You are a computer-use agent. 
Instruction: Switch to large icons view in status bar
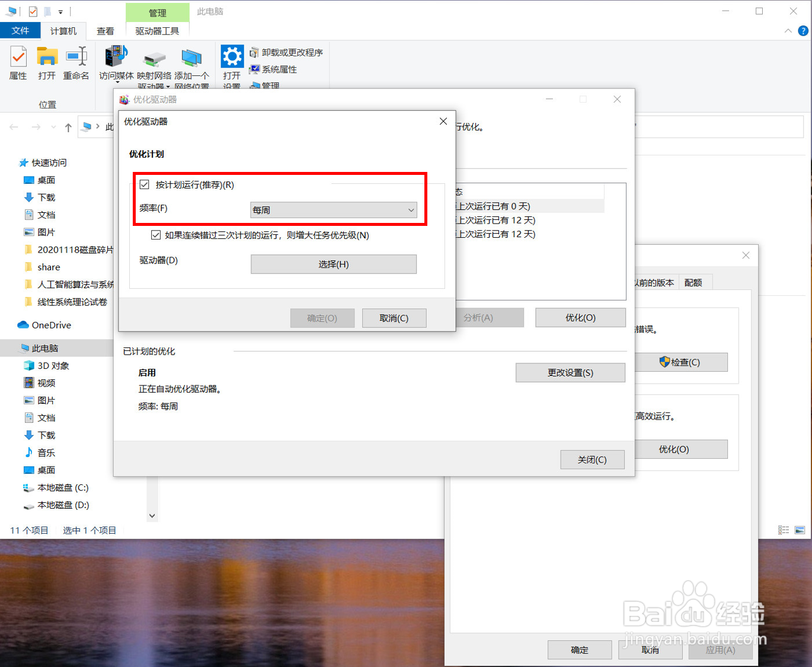click(800, 530)
